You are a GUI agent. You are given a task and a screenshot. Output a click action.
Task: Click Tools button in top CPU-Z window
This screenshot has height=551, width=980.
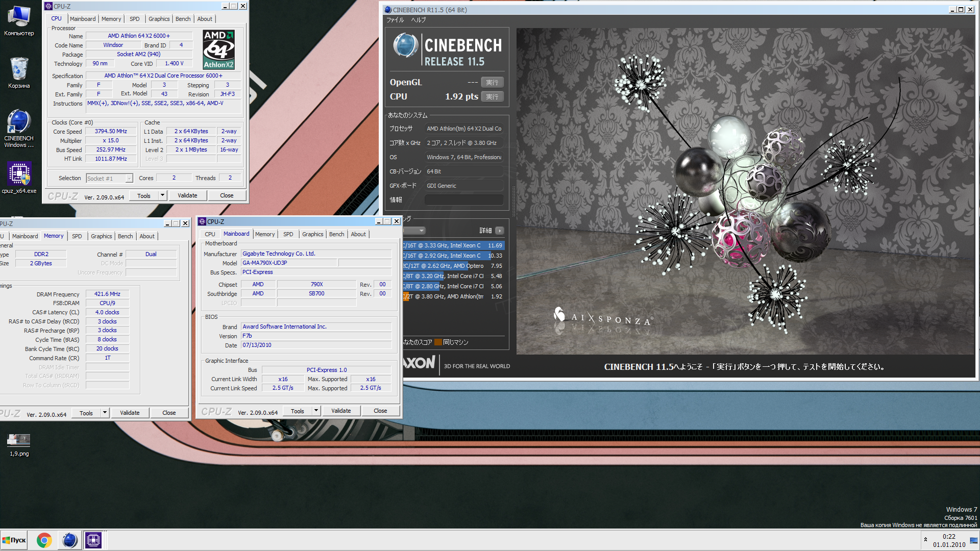pyautogui.click(x=144, y=195)
